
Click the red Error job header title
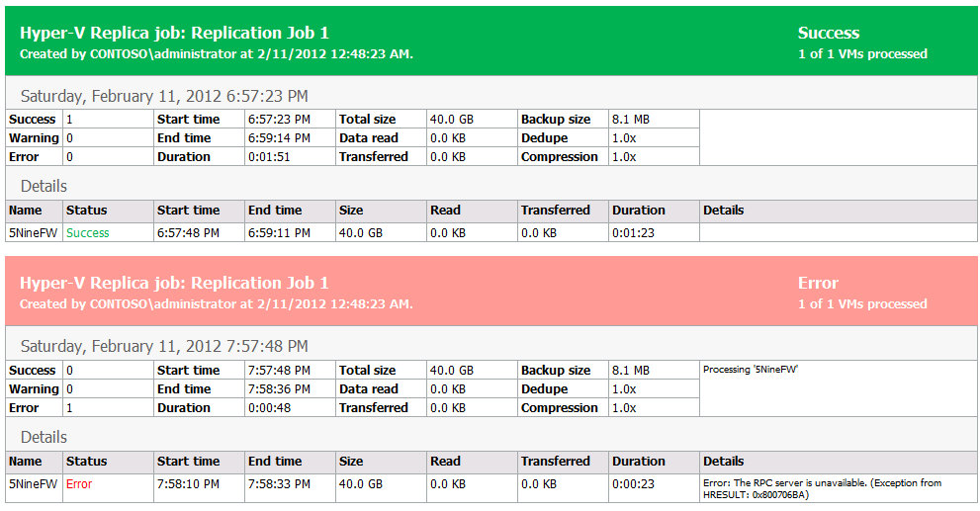[x=174, y=283]
